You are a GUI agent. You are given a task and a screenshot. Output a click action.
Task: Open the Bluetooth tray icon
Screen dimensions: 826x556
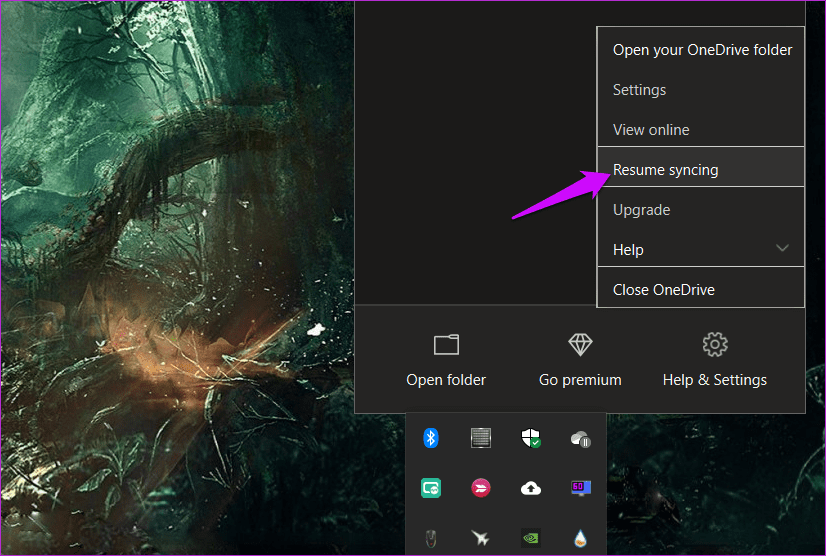coord(431,438)
